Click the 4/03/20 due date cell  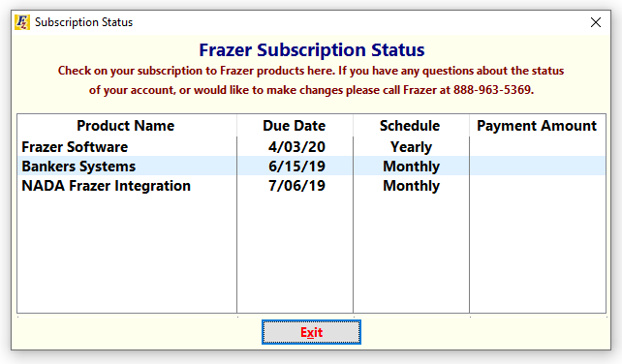[296, 147]
